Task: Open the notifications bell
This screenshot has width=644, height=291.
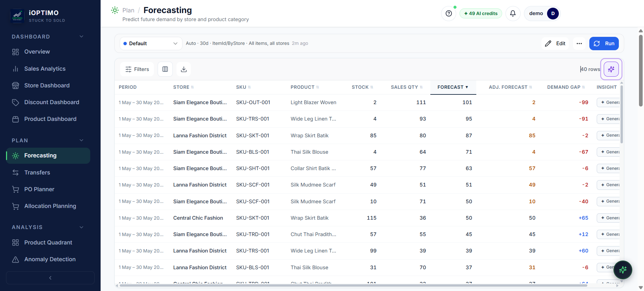Action: click(x=513, y=13)
